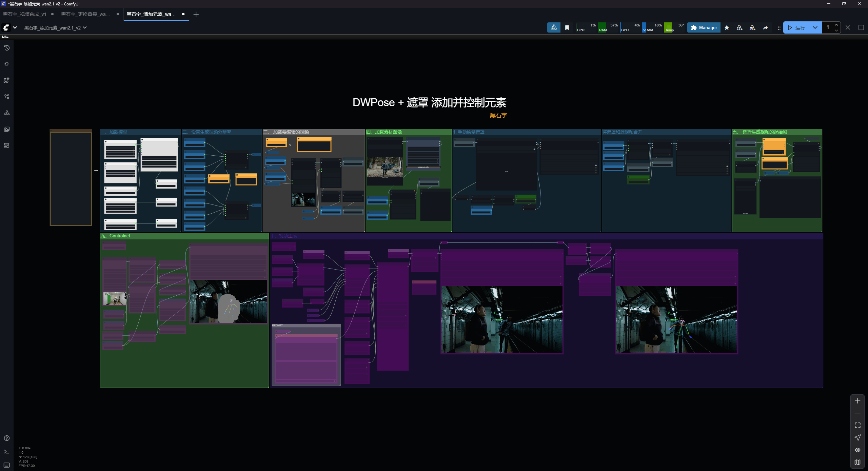868x471 pixels.
Task: Expand the workflow name dropdown chevron
Action: [x=85, y=28]
